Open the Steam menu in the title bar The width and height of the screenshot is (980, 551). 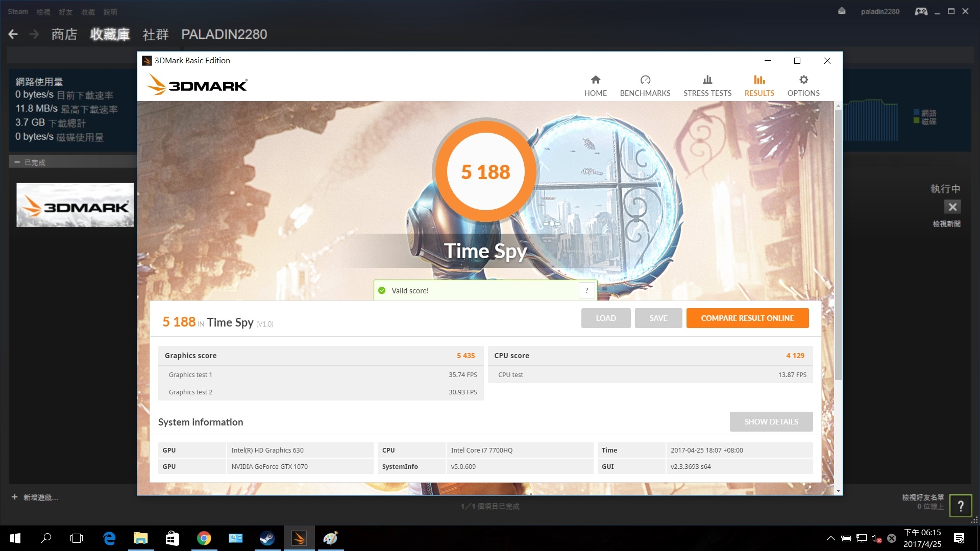(x=18, y=12)
